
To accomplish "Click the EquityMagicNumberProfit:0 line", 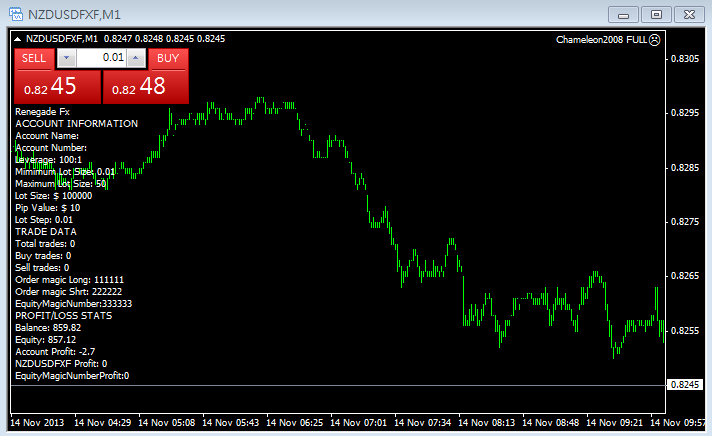I will [x=72, y=376].
